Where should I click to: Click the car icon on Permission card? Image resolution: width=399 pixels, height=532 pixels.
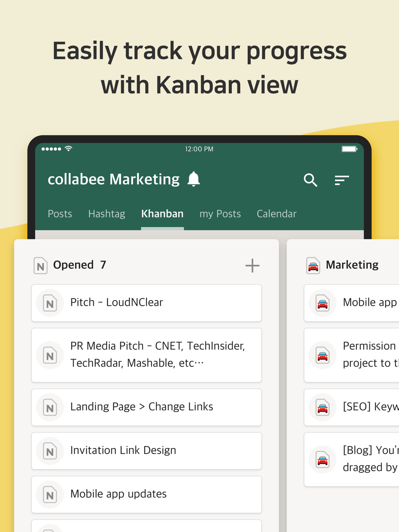point(322,355)
